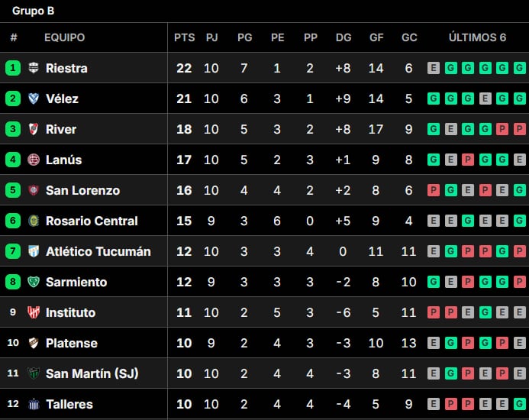Click River's team crest icon
The image size is (529, 420).
pyautogui.click(x=34, y=129)
